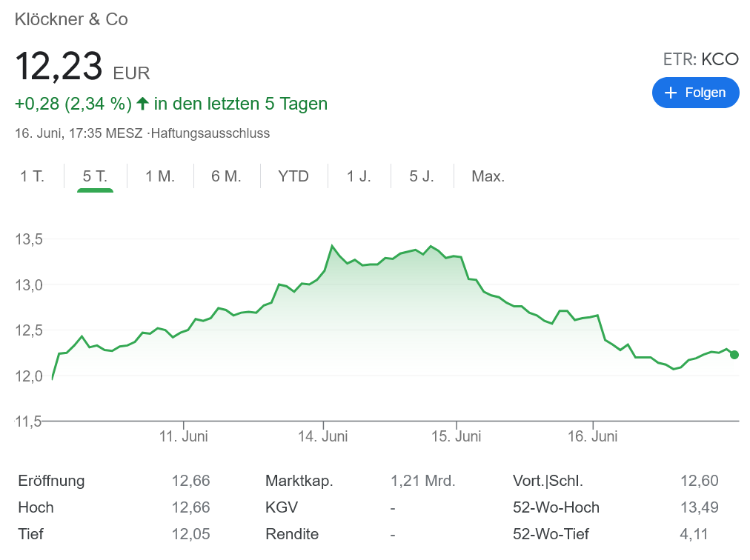The width and height of the screenshot is (750, 560).
Task: Select the 5 T. time range tab
Action: [93, 176]
